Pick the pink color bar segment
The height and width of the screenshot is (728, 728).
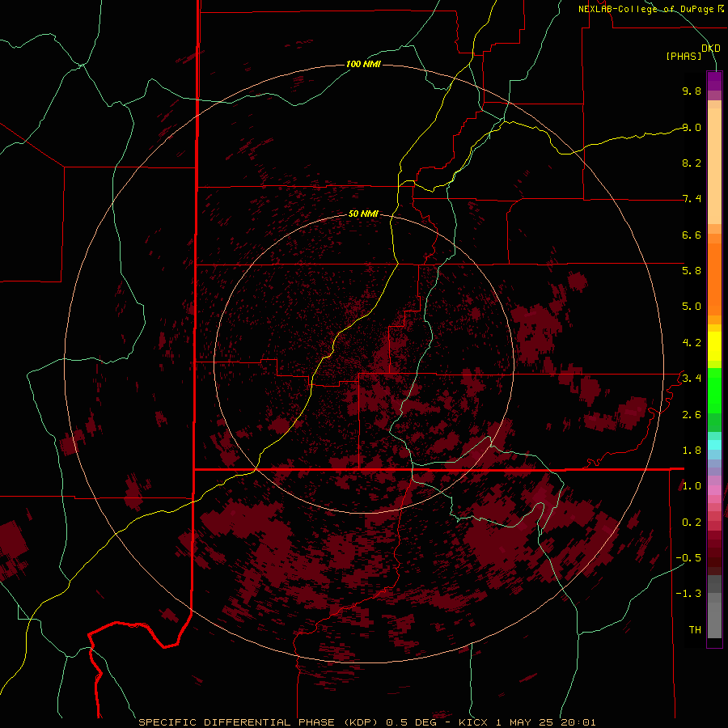point(714,490)
